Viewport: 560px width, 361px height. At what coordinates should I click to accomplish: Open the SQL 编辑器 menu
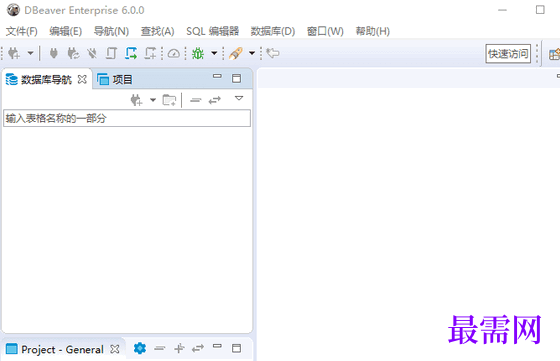pos(212,31)
